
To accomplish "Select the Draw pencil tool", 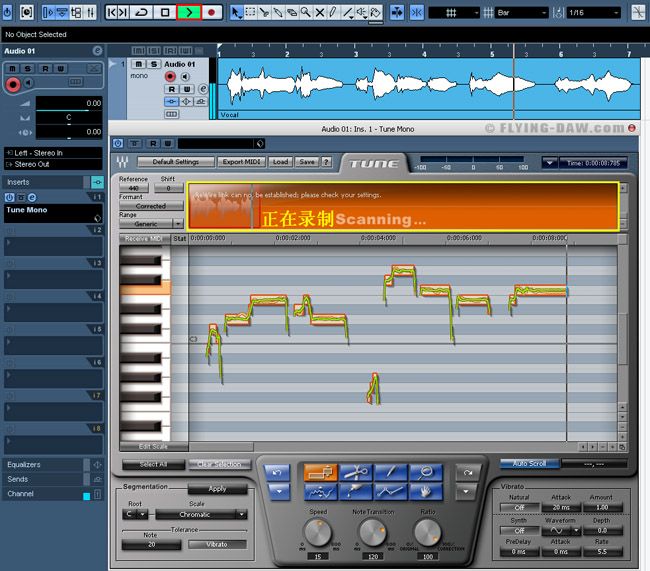I will tap(333, 12).
